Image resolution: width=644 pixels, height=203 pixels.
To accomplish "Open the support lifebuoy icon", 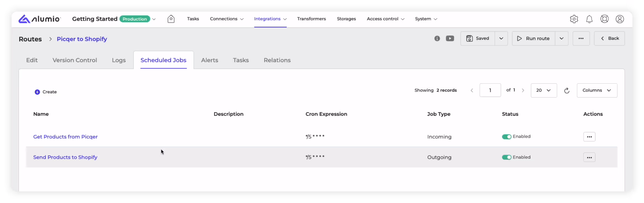I will (x=604, y=19).
